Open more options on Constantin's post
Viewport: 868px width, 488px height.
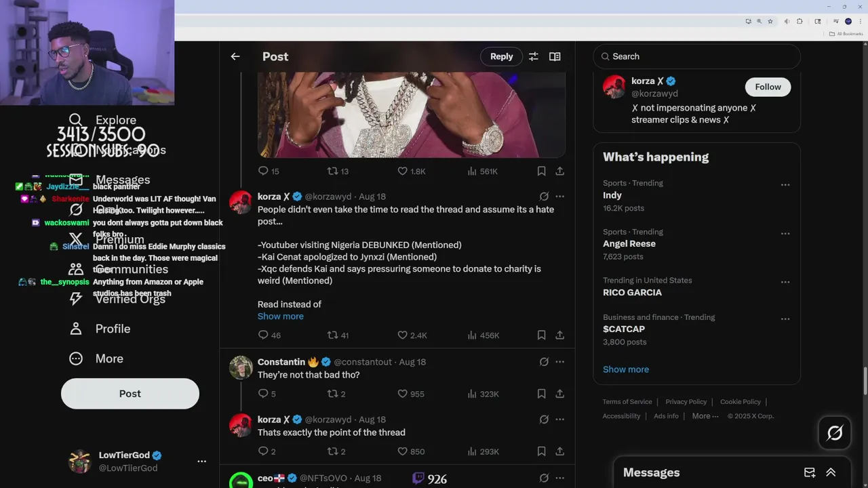560,362
